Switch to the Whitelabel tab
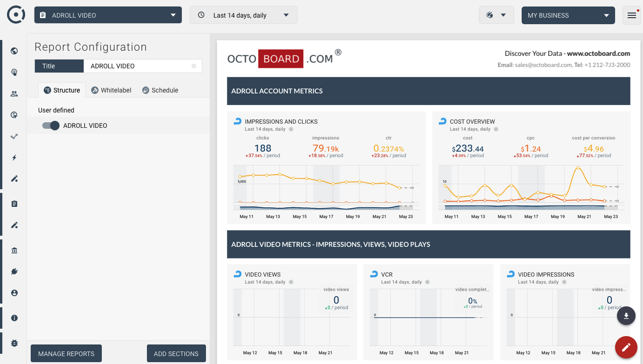Image resolution: width=643 pixels, height=364 pixels. [x=111, y=90]
